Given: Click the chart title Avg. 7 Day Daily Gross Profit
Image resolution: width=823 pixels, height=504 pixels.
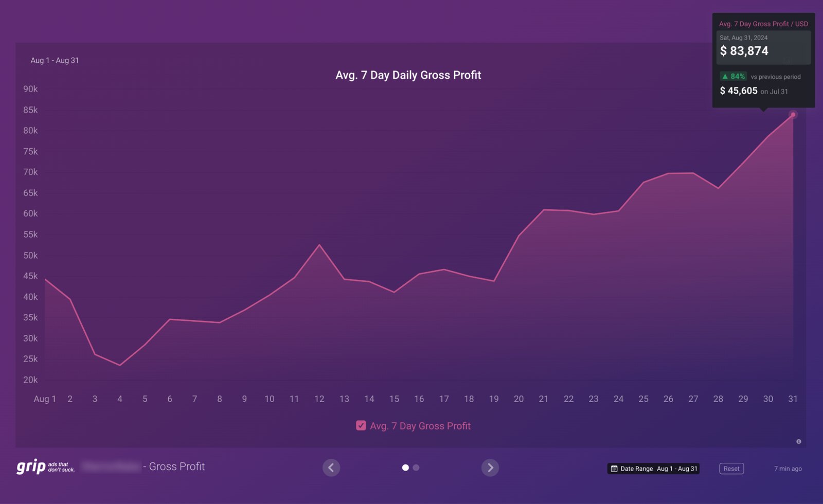Looking at the screenshot, I should click(x=408, y=75).
